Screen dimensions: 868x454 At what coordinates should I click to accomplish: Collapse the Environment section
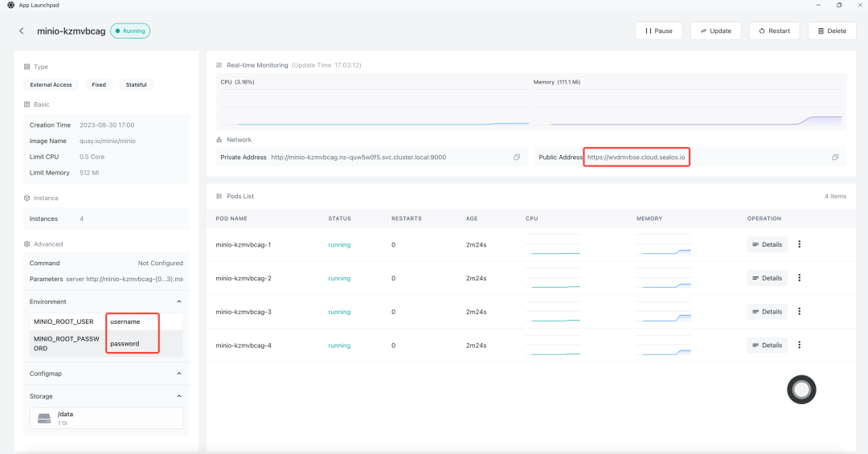(178, 302)
